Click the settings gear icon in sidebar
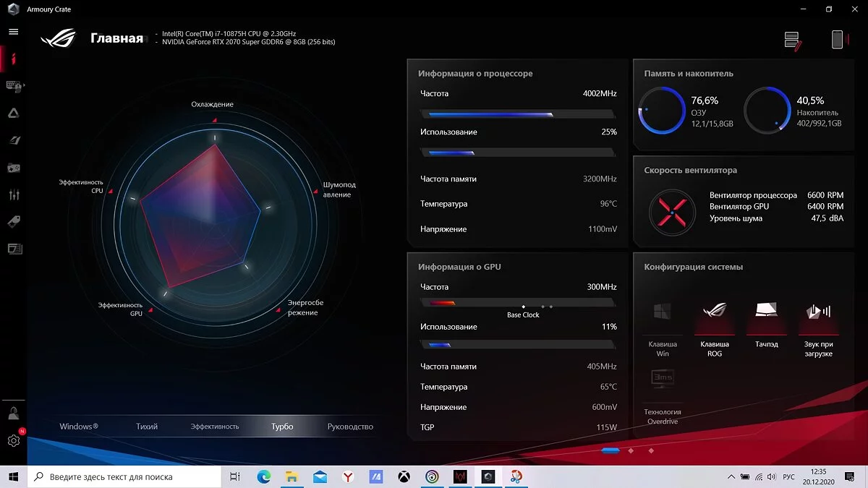The width and height of the screenshot is (868, 488). (x=13, y=440)
